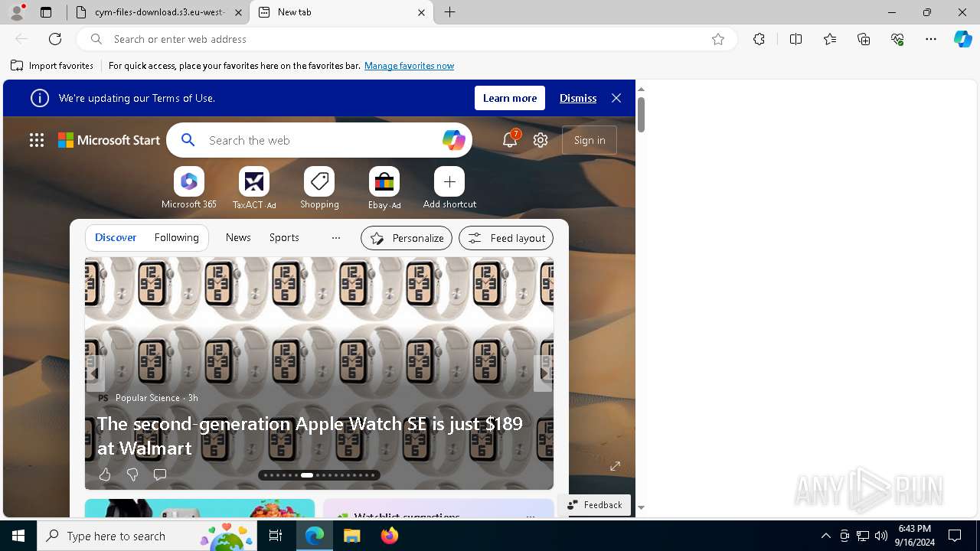Click the Feedback button

click(595, 505)
